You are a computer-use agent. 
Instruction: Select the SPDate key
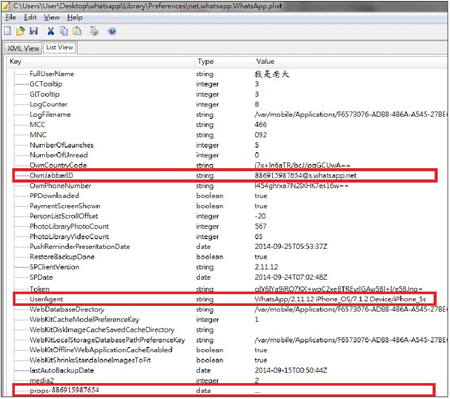coord(41,277)
